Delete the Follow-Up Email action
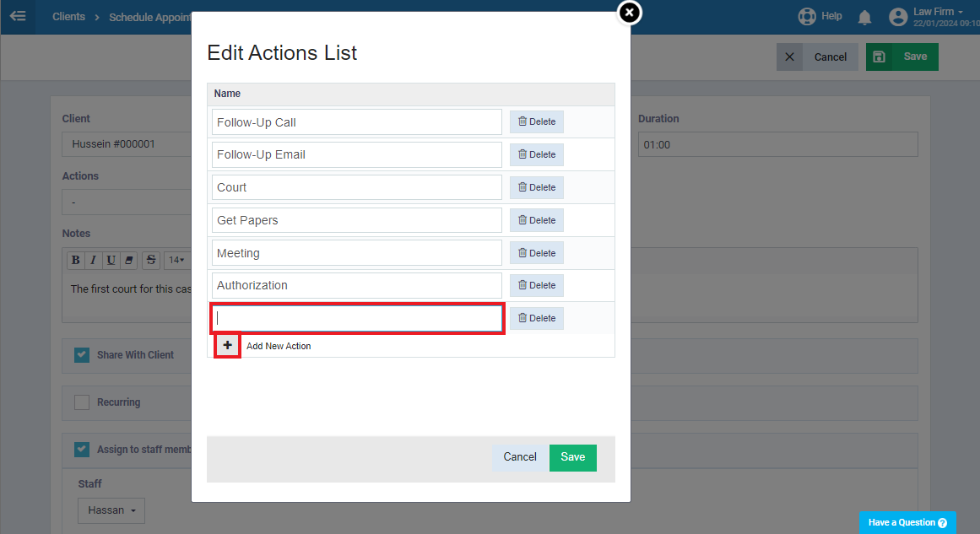 tap(536, 154)
